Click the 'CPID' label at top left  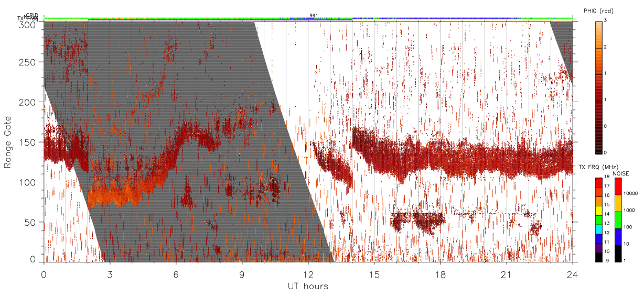click(x=32, y=15)
